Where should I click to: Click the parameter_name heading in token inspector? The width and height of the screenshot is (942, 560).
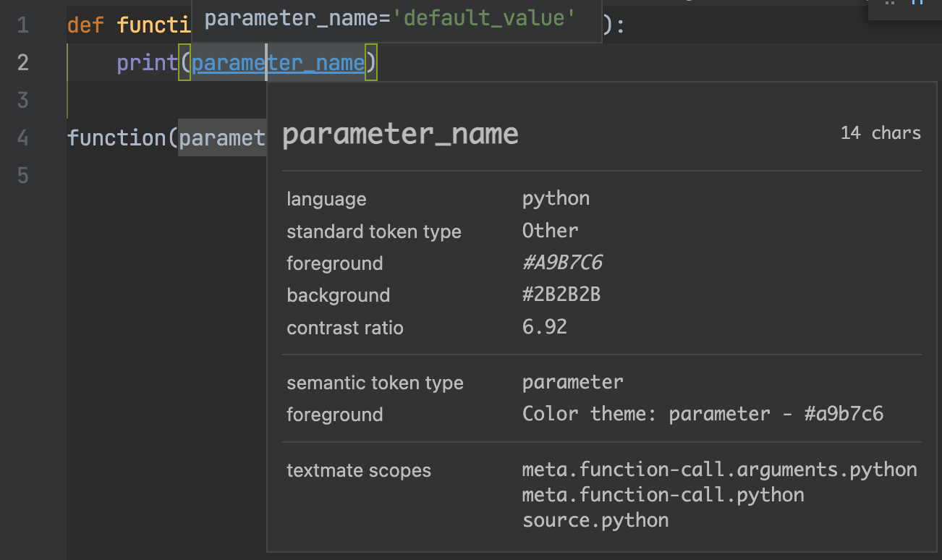click(400, 134)
